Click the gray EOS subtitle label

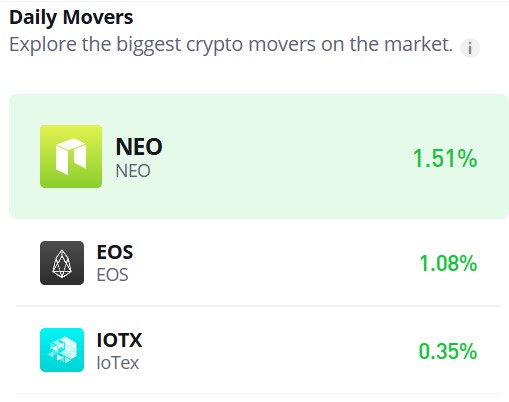tap(113, 275)
